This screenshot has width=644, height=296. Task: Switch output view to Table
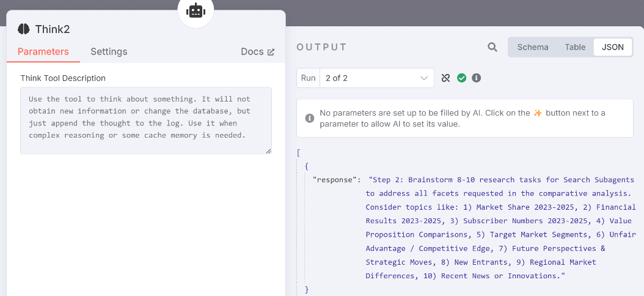point(575,47)
